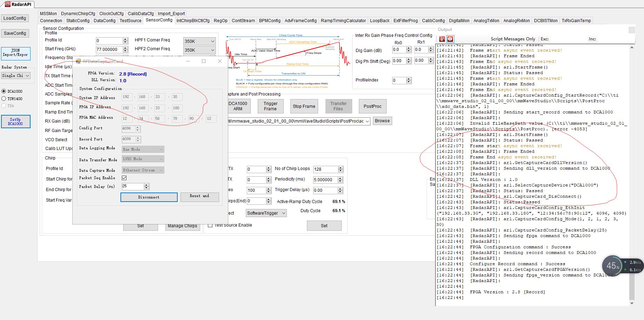Viewport: 644px width, 320px height.
Task: Click the PostProc button
Action: tap(373, 106)
